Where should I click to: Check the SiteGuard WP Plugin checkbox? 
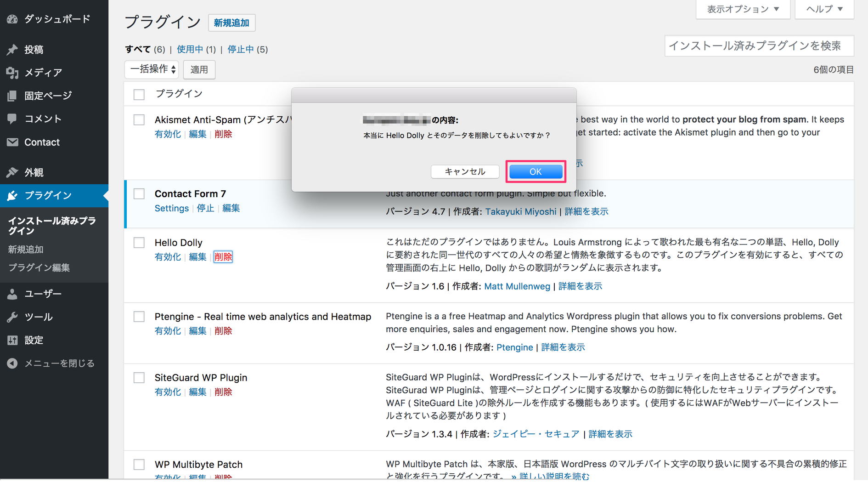139,378
